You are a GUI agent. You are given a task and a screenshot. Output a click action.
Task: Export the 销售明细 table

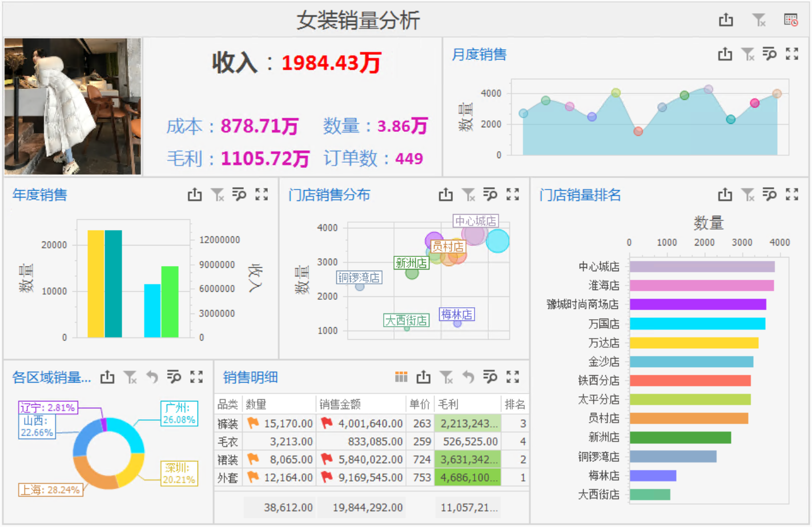click(423, 377)
